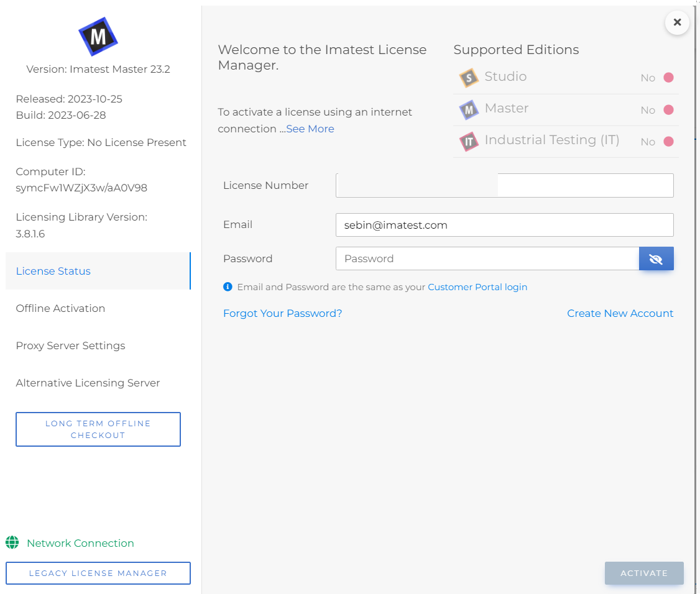Click the Imatest Master logo icon
700x594 pixels.
(98, 37)
